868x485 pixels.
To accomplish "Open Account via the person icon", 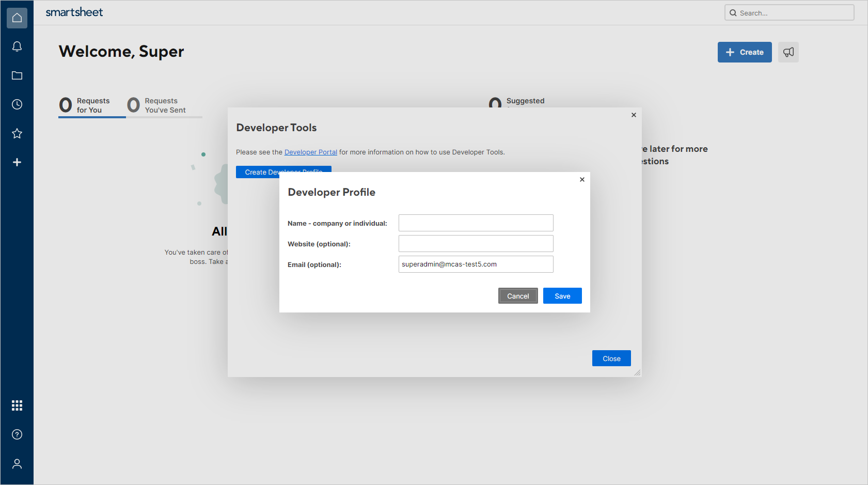I will point(17,463).
